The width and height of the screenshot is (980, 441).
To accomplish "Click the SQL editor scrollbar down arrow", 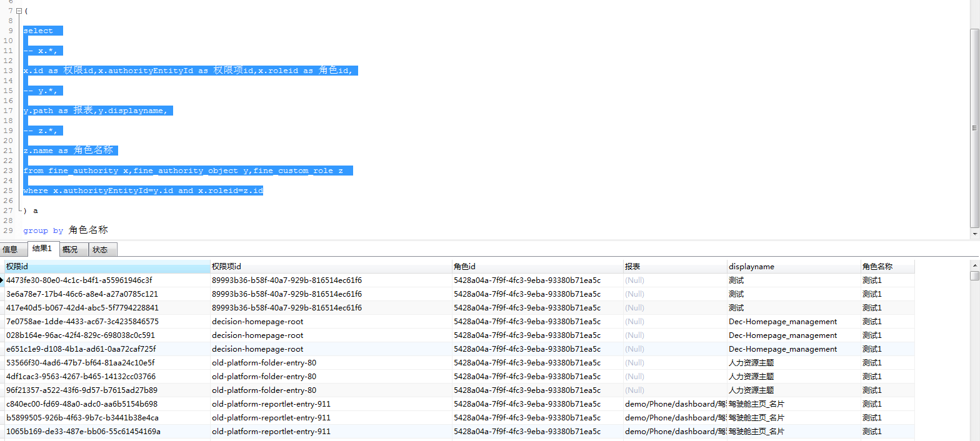I will [974, 233].
